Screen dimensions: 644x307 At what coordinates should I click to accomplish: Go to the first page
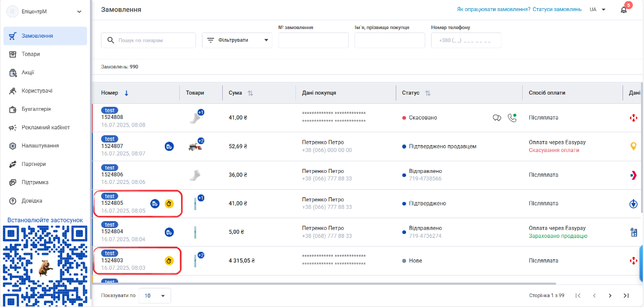coord(578,295)
